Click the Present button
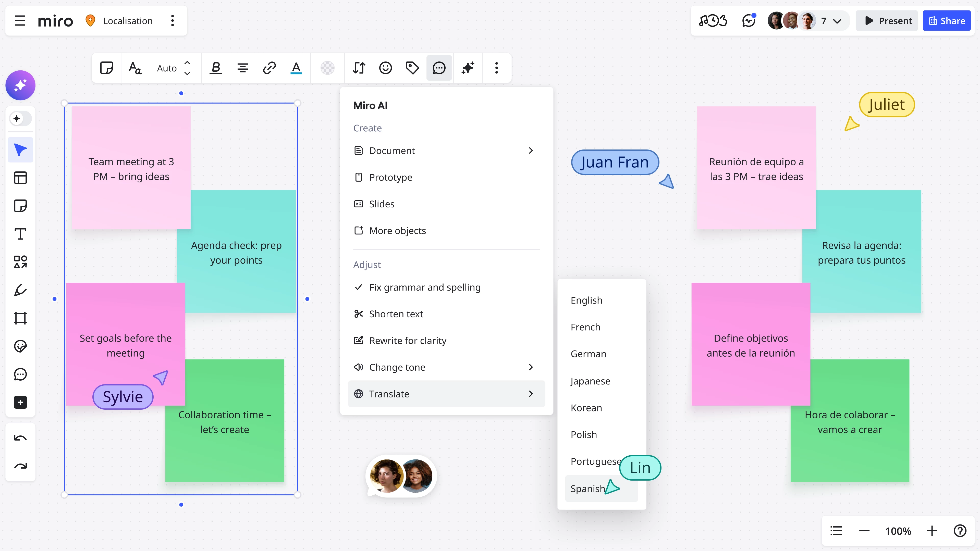 (x=887, y=21)
